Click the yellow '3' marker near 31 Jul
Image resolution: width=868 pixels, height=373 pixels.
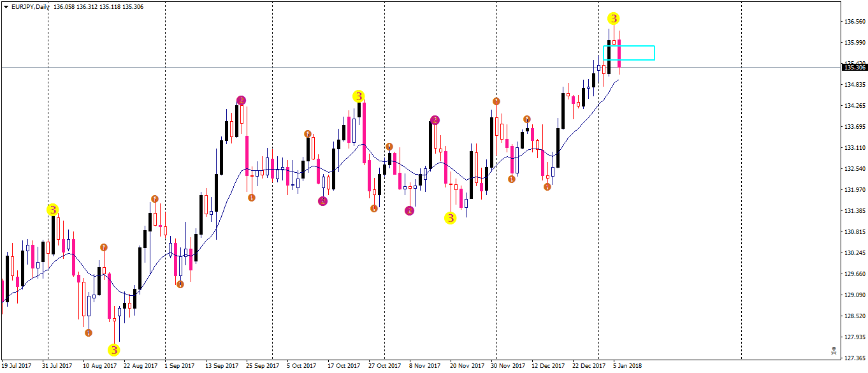[x=52, y=208]
